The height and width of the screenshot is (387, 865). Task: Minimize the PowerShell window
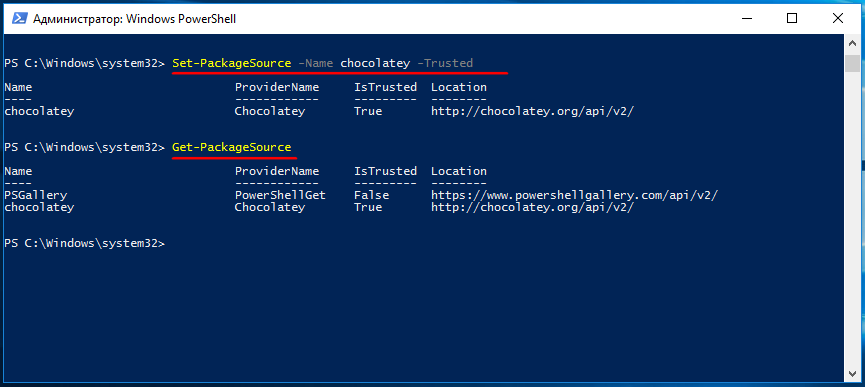coord(747,18)
